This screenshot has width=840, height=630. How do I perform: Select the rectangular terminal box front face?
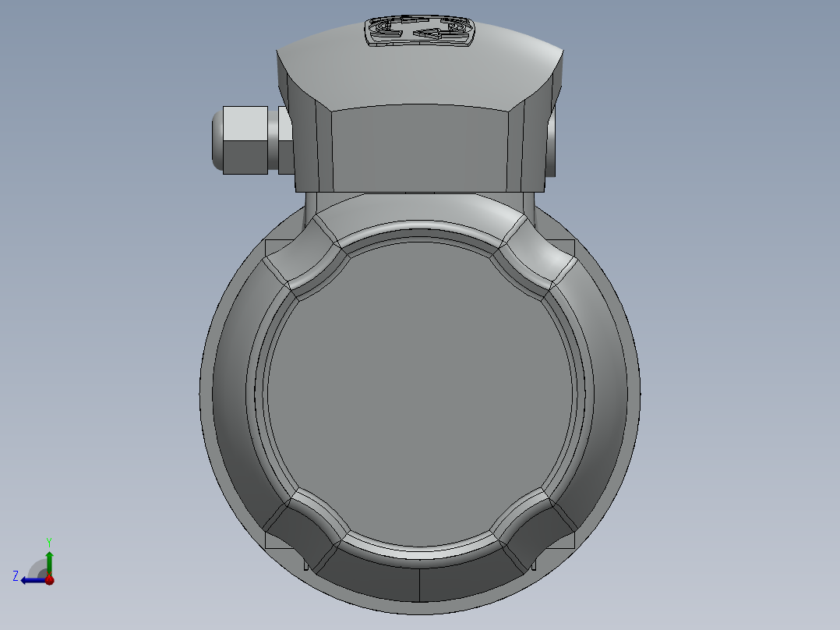[419, 148]
